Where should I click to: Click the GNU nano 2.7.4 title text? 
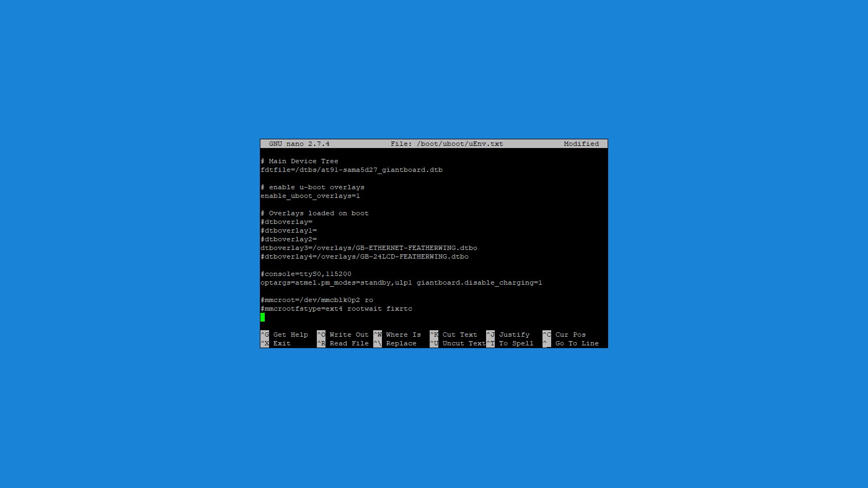(299, 144)
